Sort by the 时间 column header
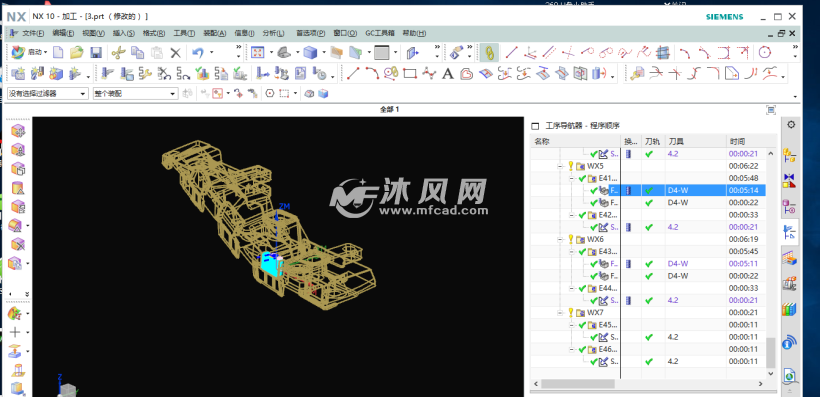 746,142
